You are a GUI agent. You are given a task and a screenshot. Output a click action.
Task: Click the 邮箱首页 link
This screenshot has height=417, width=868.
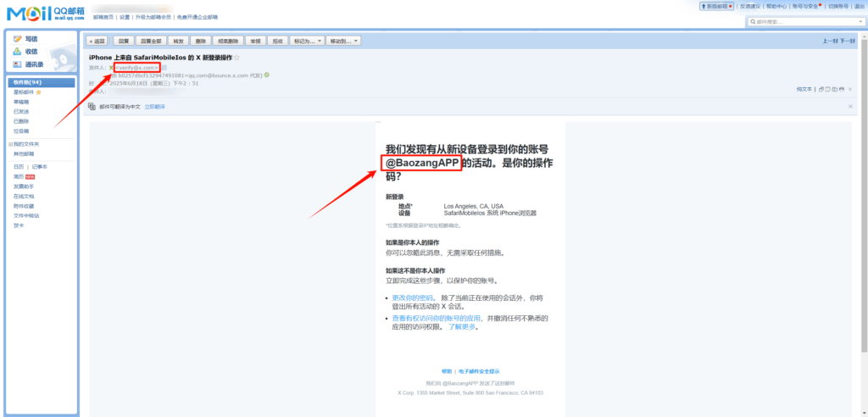[x=103, y=17]
